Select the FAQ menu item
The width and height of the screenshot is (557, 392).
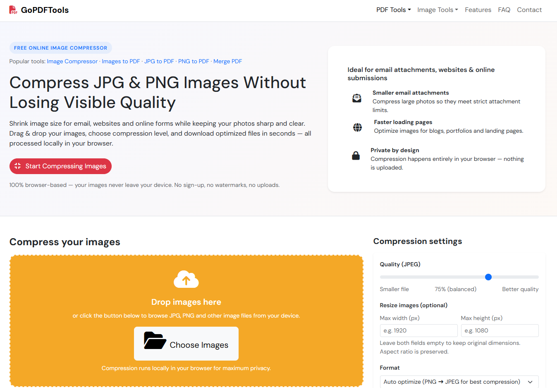point(504,10)
